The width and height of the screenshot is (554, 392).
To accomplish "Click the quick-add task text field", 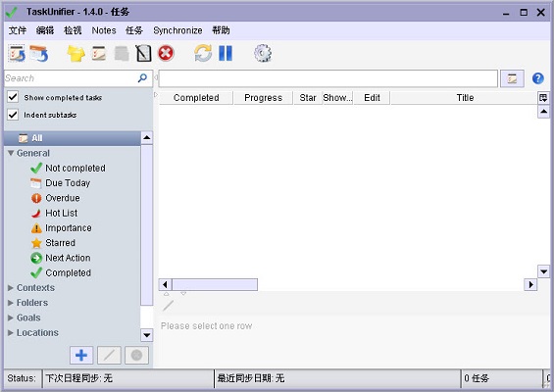I will 328,78.
